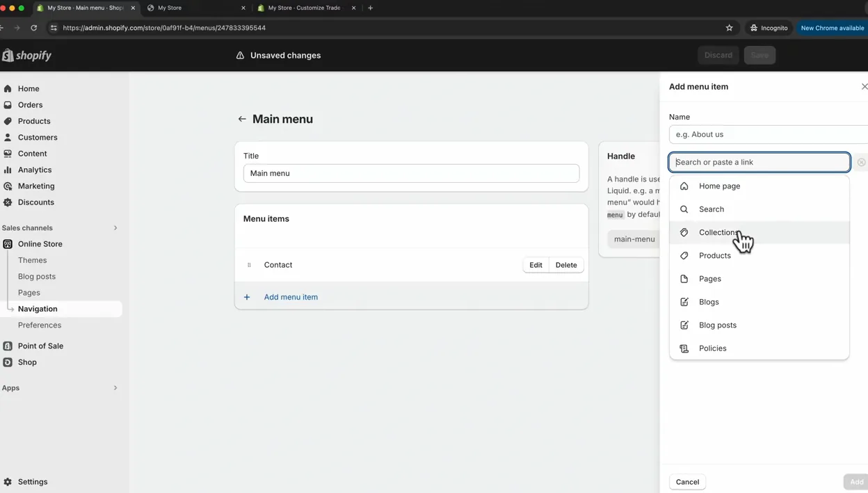Switch to the My Store browser tab
This screenshot has width=868, height=493.
click(195, 8)
